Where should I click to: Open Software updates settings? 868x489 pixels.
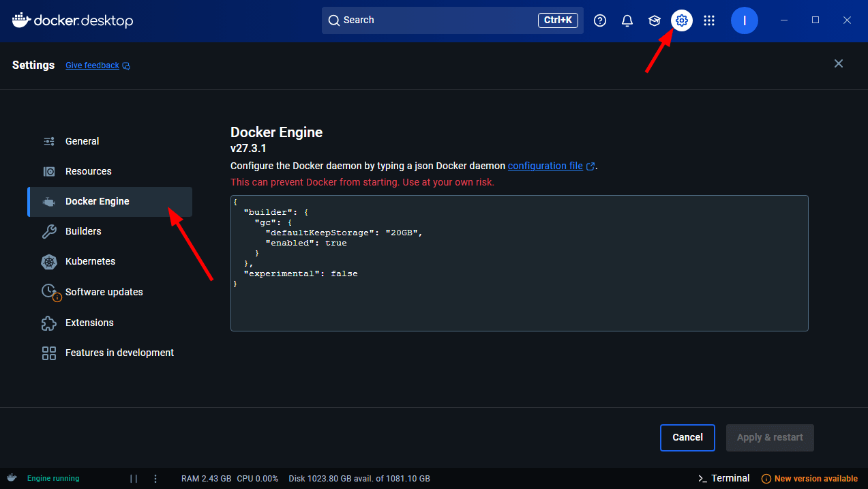104,291
